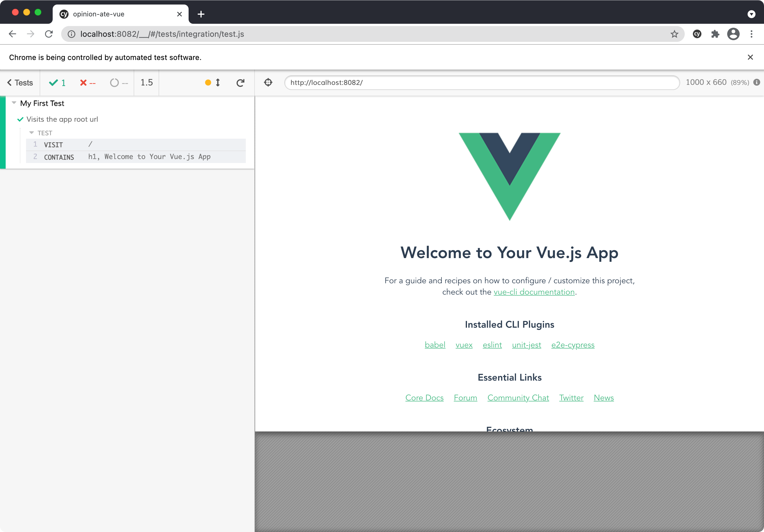Image resolution: width=764 pixels, height=532 pixels.
Task: Go back to the Tests list
Action: (x=20, y=83)
